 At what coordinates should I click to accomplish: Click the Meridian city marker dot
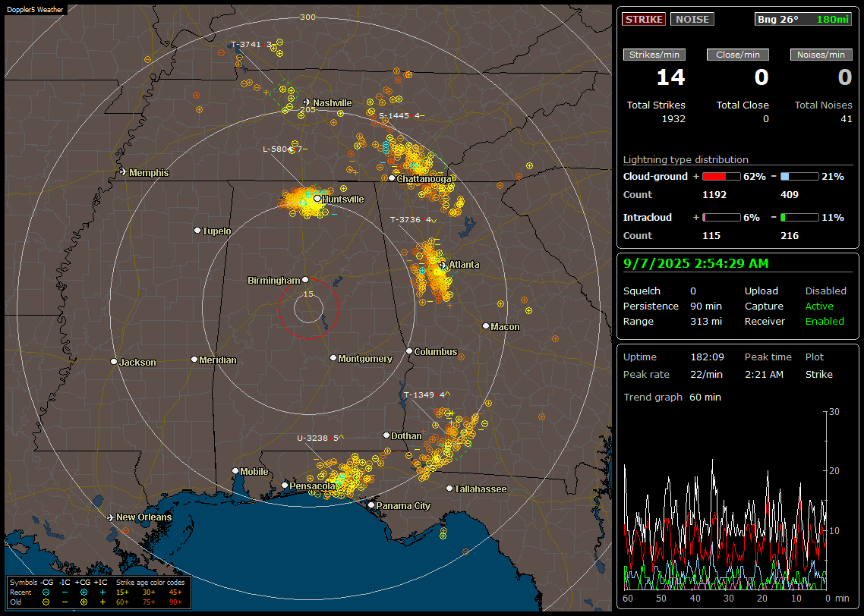tap(194, 359)
